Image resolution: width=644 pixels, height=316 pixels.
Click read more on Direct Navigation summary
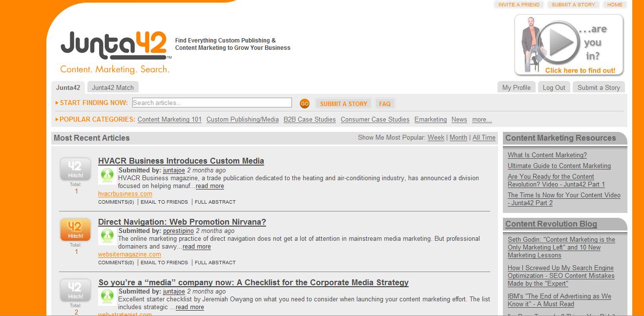pyautogui.click(x=197, y=246)
